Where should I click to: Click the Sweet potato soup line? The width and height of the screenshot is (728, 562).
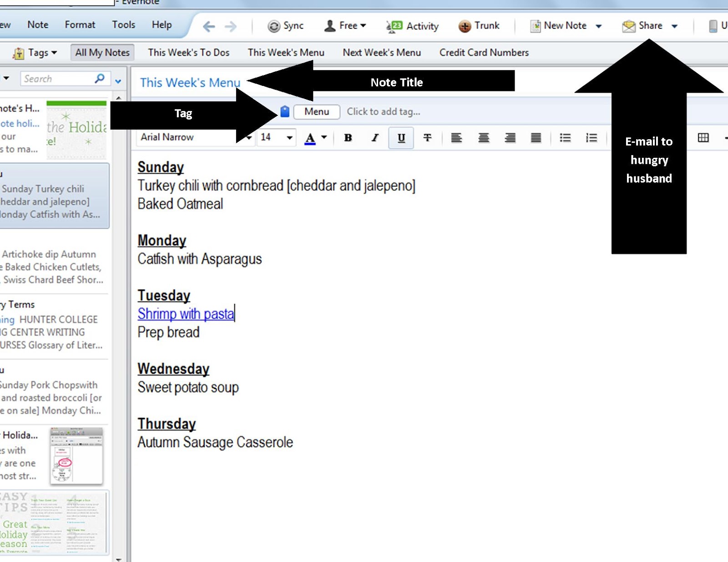tap(188, 387)
